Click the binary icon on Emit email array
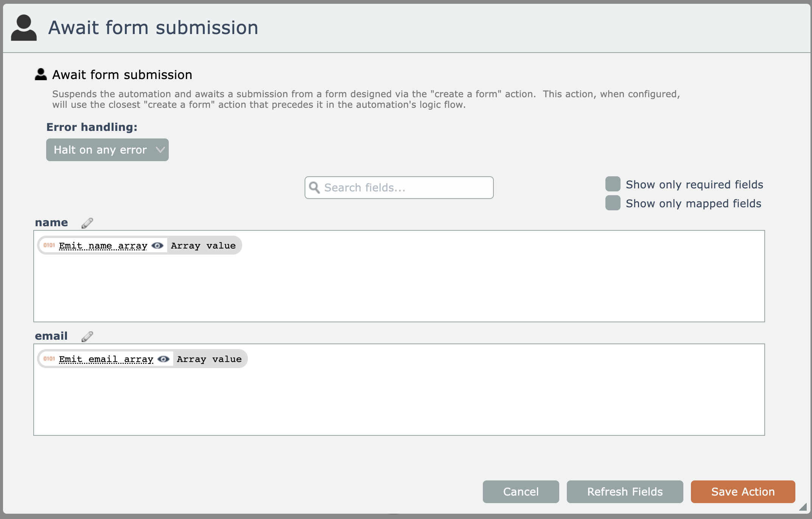812x519 pixels. (x=49, y=359)
